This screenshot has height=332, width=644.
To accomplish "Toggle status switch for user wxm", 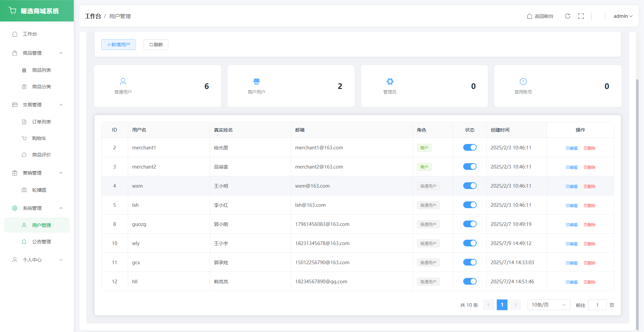I will pyautogui.click(x=470, y=186).
